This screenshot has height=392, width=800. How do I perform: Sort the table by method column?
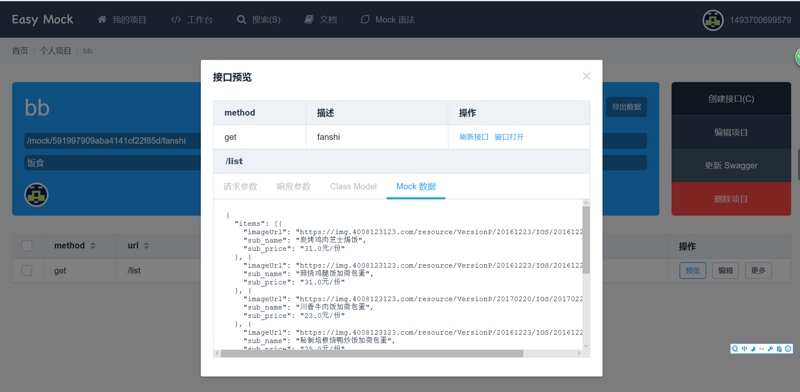point(92,246)
